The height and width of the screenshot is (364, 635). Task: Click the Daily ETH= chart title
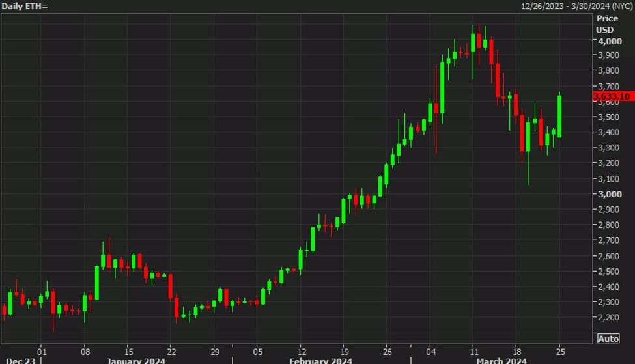[x=26, y=5]
